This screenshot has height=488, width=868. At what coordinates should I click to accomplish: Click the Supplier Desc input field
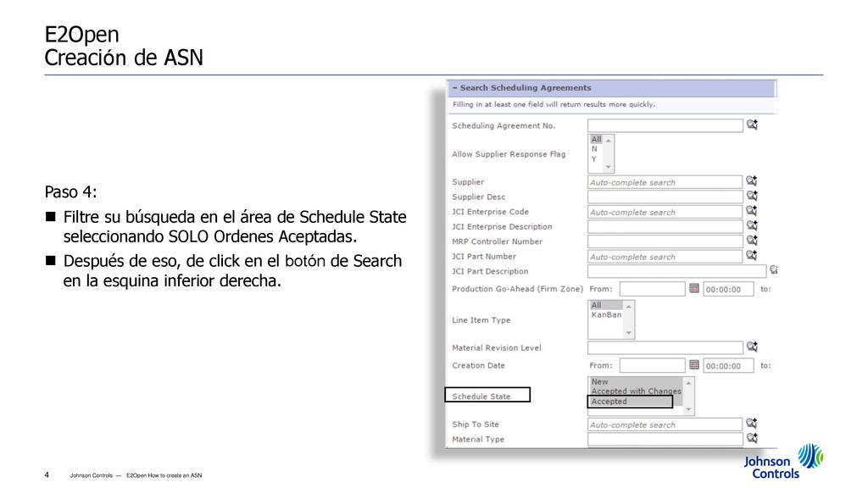pyautogui.click(x=665, y=197)
